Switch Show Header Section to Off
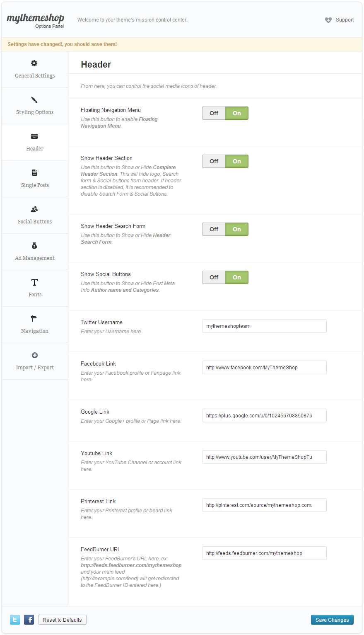The width and height of the screenshot is (364, 635). (x=214, y=161)
